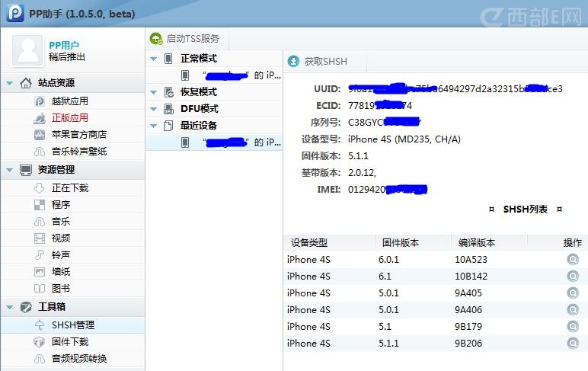Click the 音频视频转换 headphone icon
Screen dimensions: 588x371
coord(40,359)
